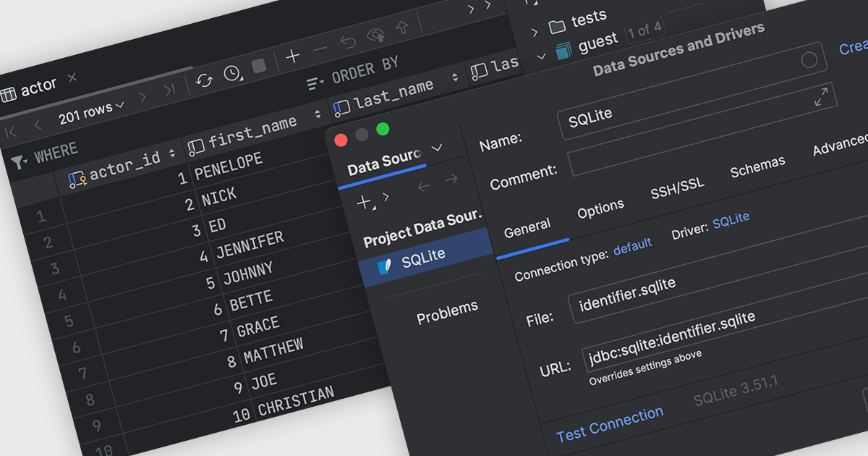The image size is (868, 456).
Task: Collapse the guest schema tree node
Action: 540,56
